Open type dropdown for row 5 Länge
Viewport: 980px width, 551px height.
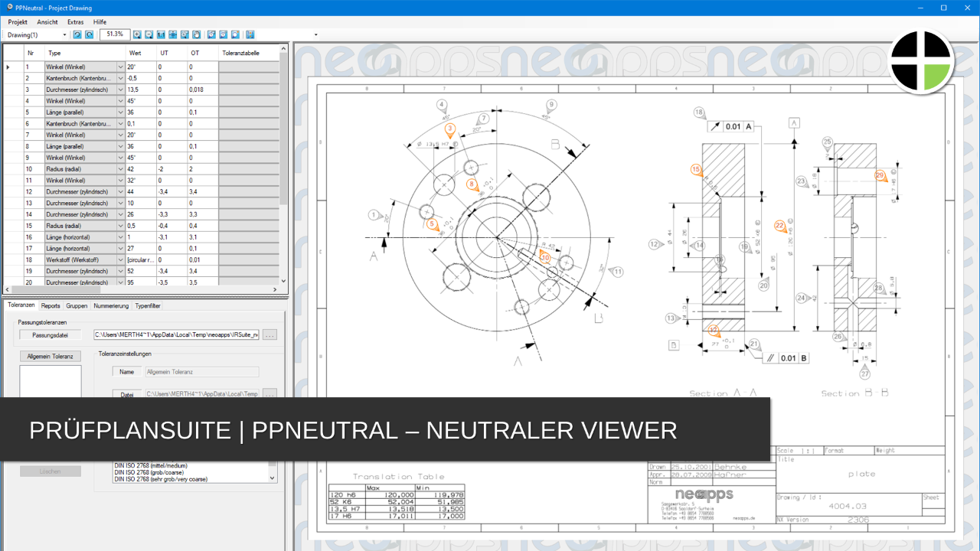(120, 112)
